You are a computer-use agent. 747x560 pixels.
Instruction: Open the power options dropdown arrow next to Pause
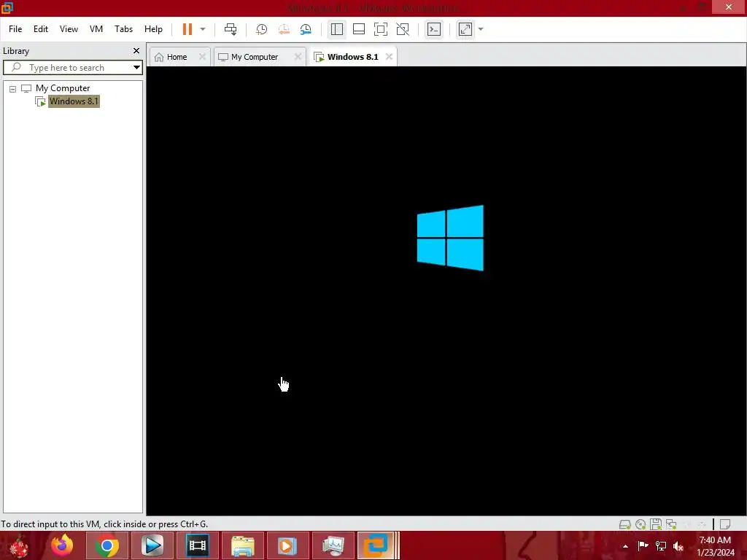(x=203, y=29)
